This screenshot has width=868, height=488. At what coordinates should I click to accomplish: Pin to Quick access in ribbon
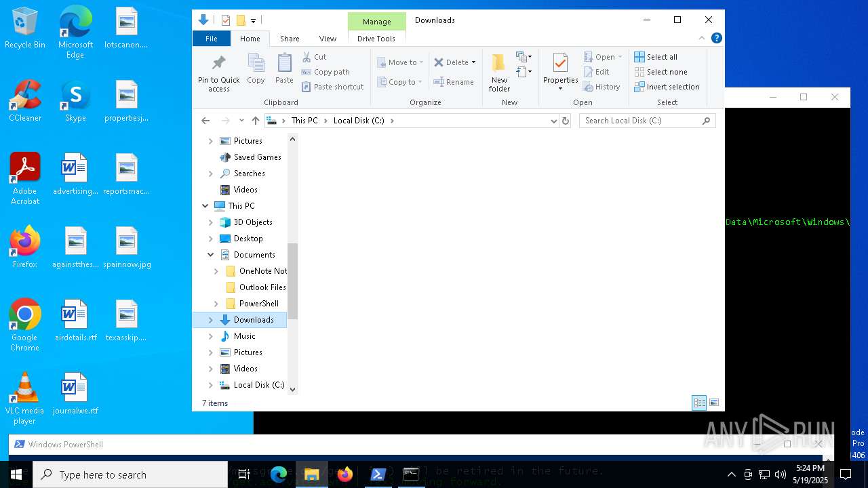pyautogui.click(x=218, y=73)
